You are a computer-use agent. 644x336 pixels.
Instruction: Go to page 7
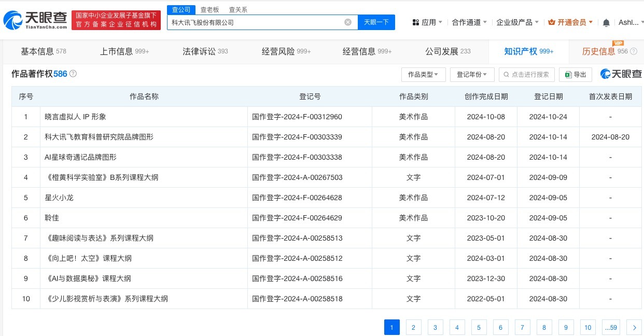522,327
